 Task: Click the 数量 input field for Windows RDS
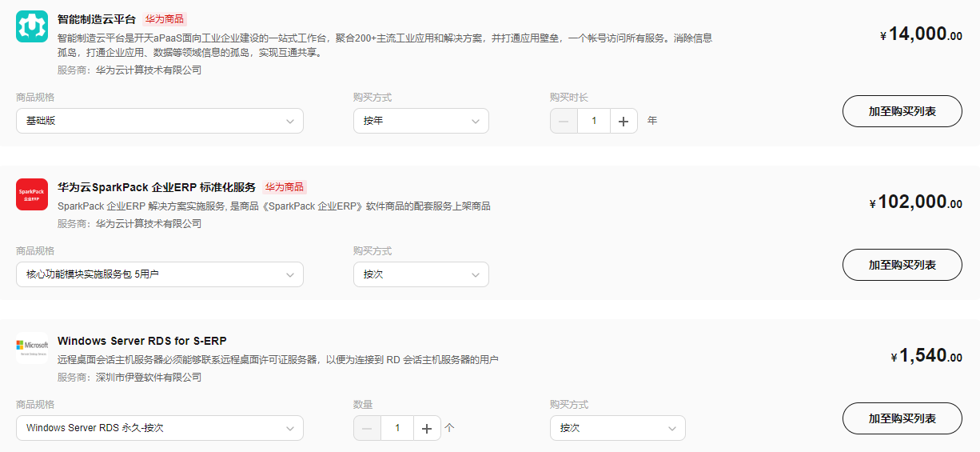coord(397,428)
